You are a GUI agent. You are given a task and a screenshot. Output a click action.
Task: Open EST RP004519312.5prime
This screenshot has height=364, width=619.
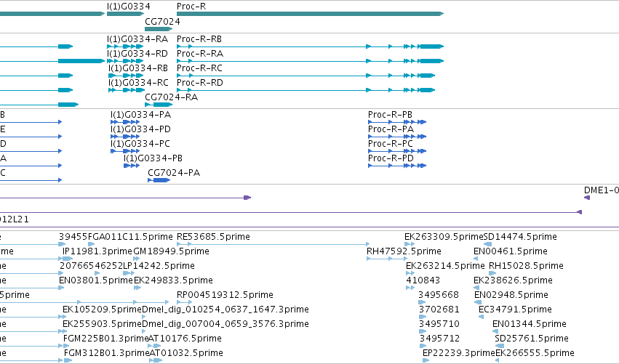tap(225, 296)
